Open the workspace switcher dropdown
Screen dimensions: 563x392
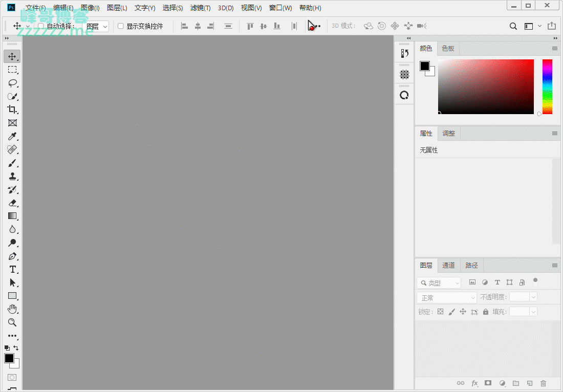point(532,26)
